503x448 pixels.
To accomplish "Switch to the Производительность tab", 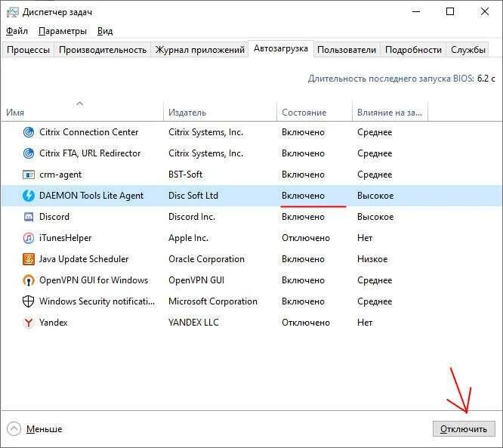I will 103,50.
